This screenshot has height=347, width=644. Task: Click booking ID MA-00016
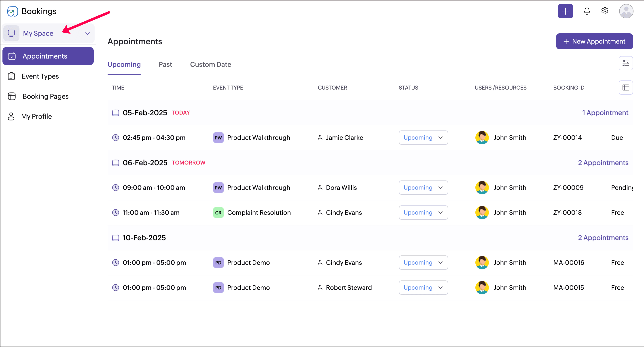point(568,263)
